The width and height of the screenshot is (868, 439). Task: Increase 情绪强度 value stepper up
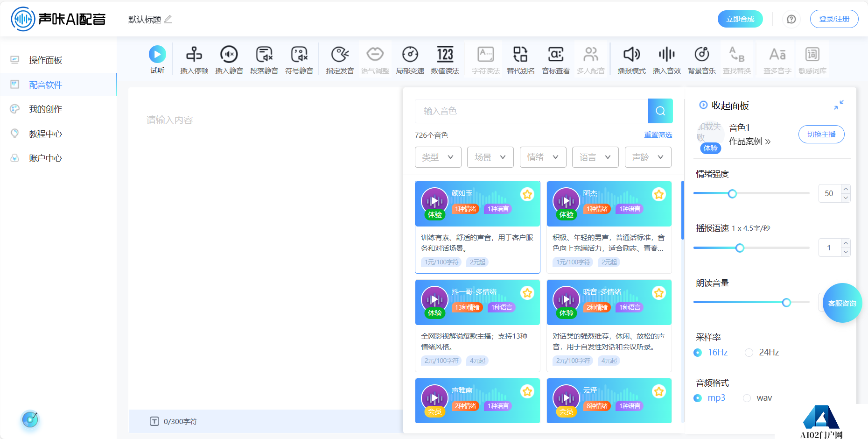pyautogui.click(x=846, y=189)
